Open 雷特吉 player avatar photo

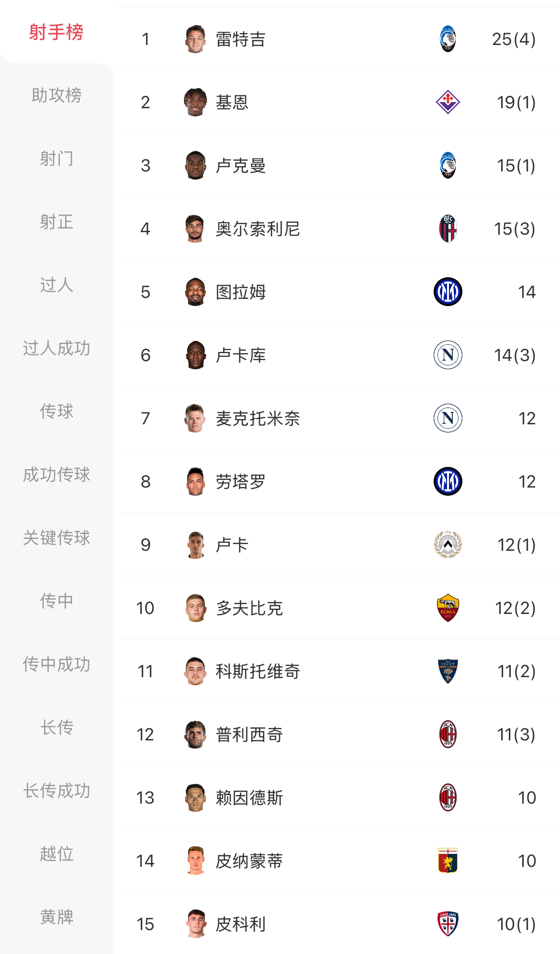coord(195,39)
